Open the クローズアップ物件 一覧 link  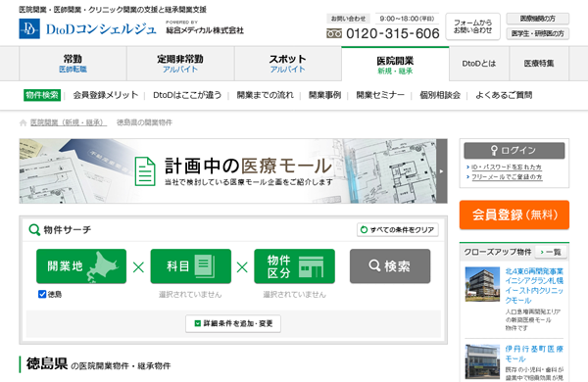coord(551,252)
